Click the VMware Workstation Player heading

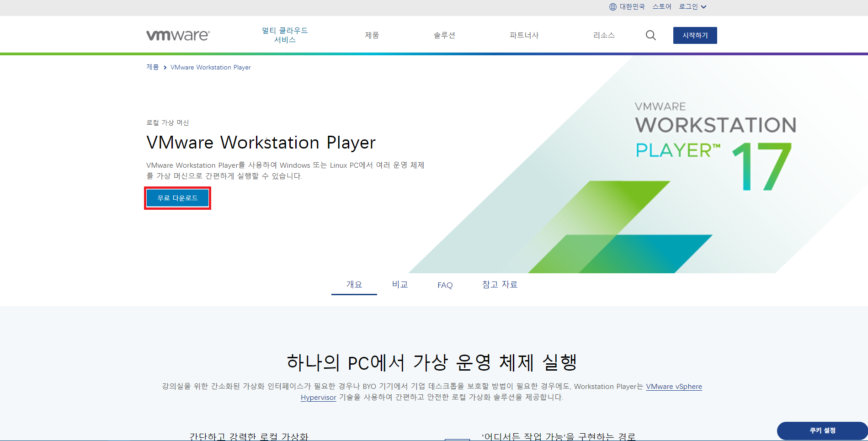[261, 143]
